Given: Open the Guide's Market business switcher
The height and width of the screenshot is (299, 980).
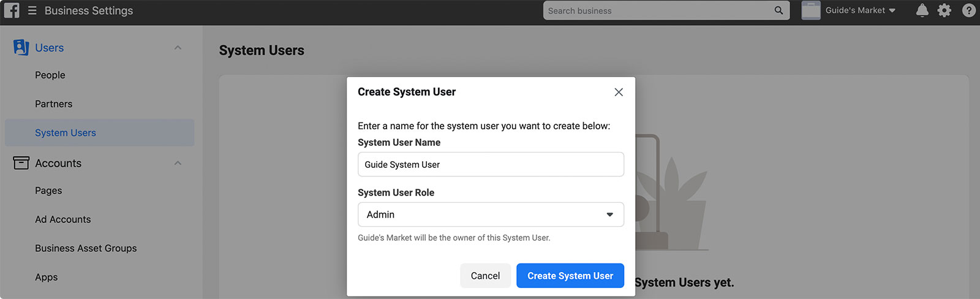Looking at the screenshot, I should pyautogui.click(x=849, y=10).
